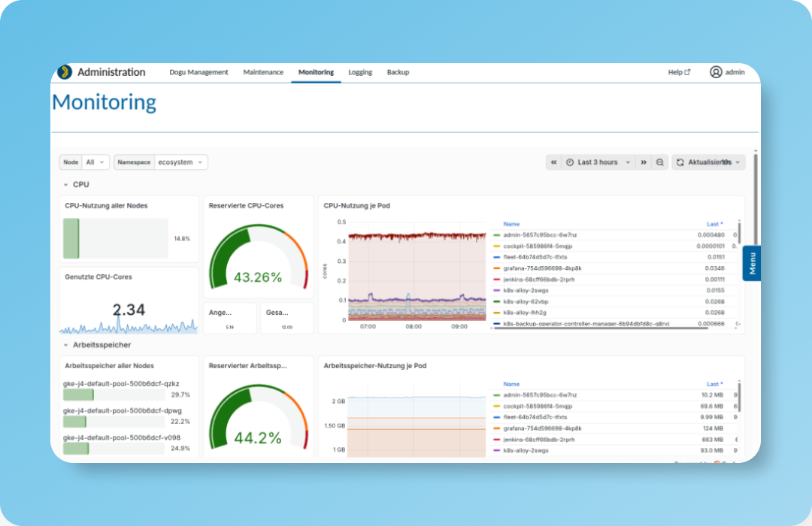Switch to the Maintenance tab

(263, 72)
